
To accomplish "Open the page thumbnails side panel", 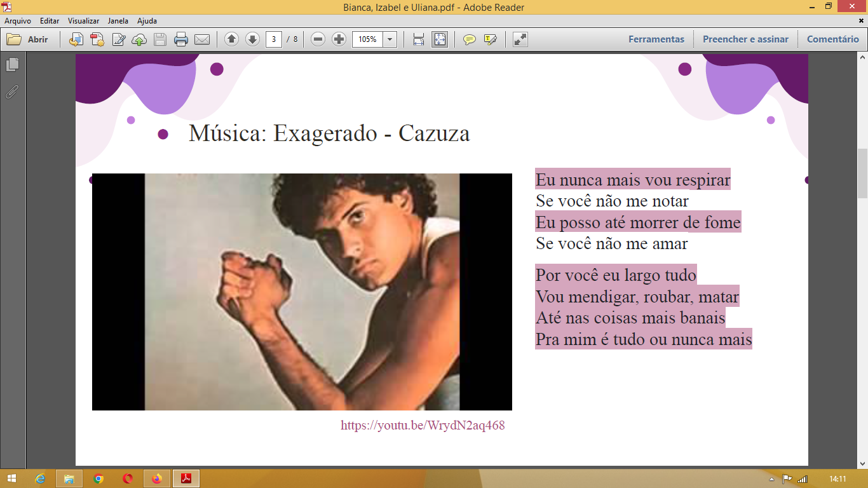I will (x=13, y=65).
